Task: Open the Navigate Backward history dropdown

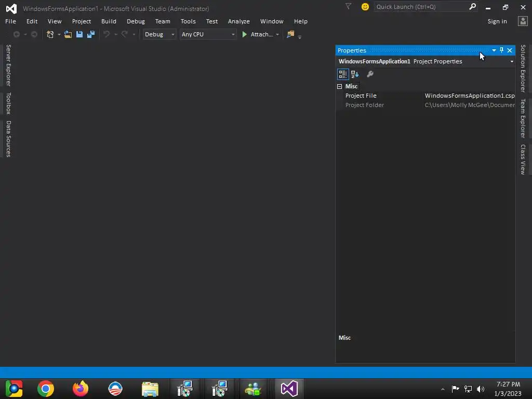Action: click(x=25, y=34)
